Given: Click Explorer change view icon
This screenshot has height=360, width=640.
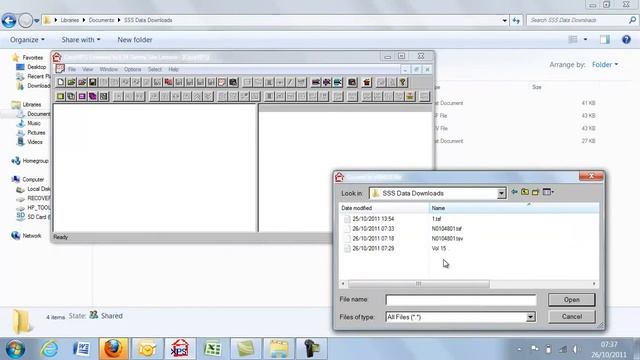Looking at the screenshot, I should pyautogui.click(x=573, y=39).
